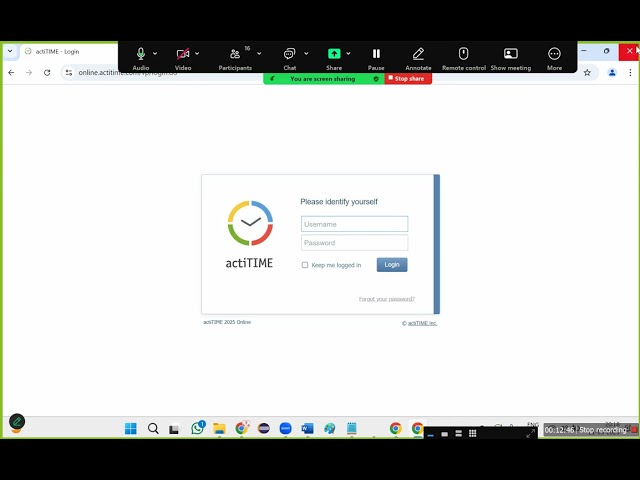Click the Password input field
Viewport: 640px width, 480px height.
354,243
